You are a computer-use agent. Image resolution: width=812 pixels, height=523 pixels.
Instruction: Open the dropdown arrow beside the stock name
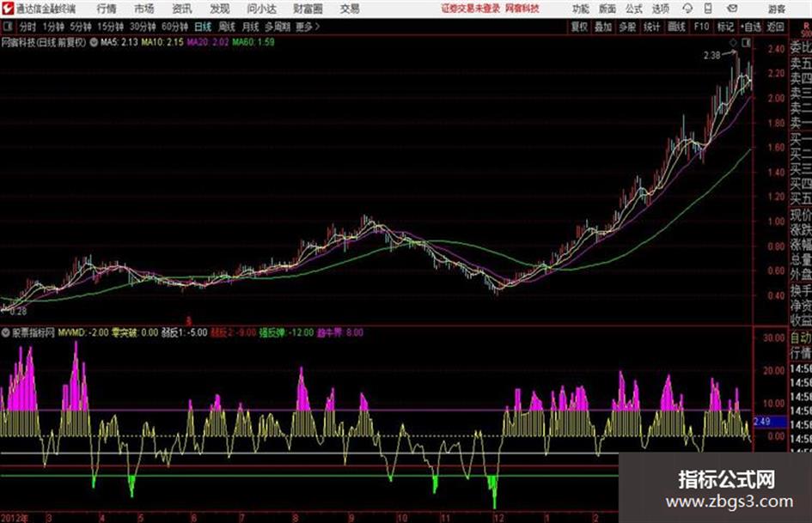[x=94, y=42]
